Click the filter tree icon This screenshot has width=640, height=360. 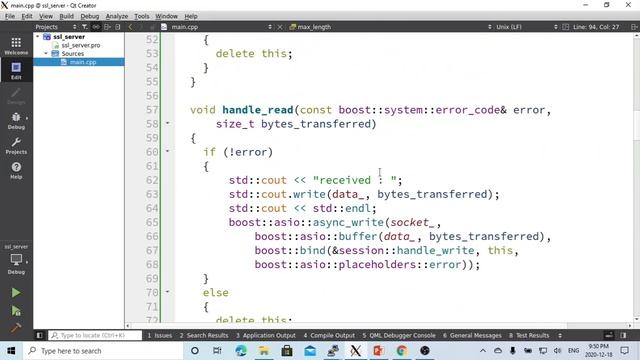pos(84,27)
